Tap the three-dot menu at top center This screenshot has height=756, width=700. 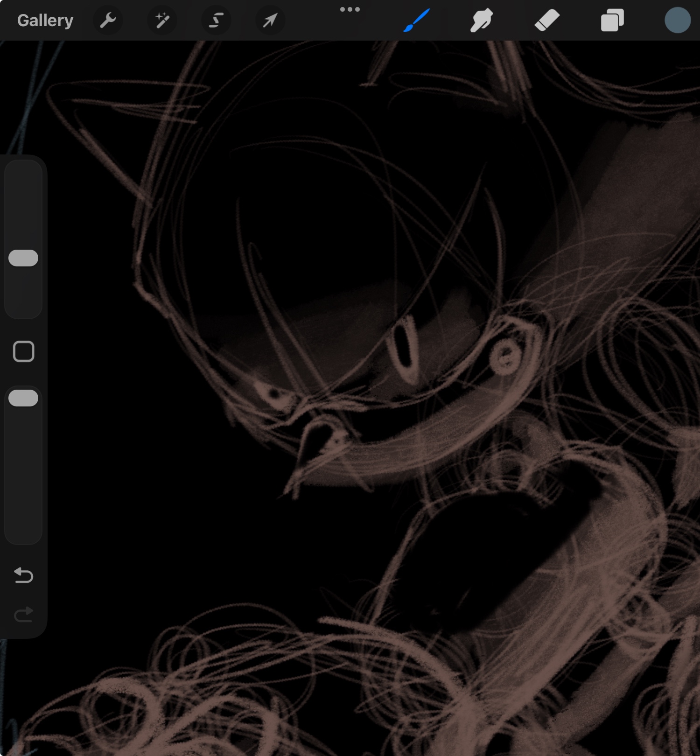(x=350, y=9)
